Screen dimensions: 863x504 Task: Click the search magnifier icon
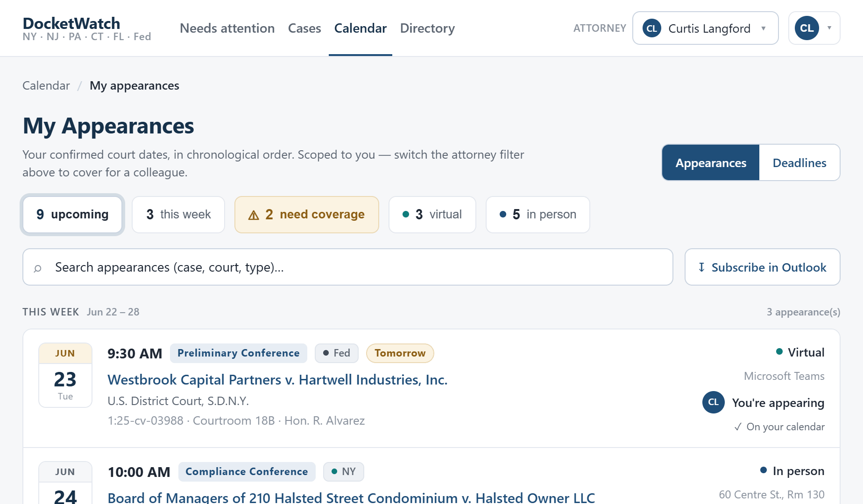[38, 268]
